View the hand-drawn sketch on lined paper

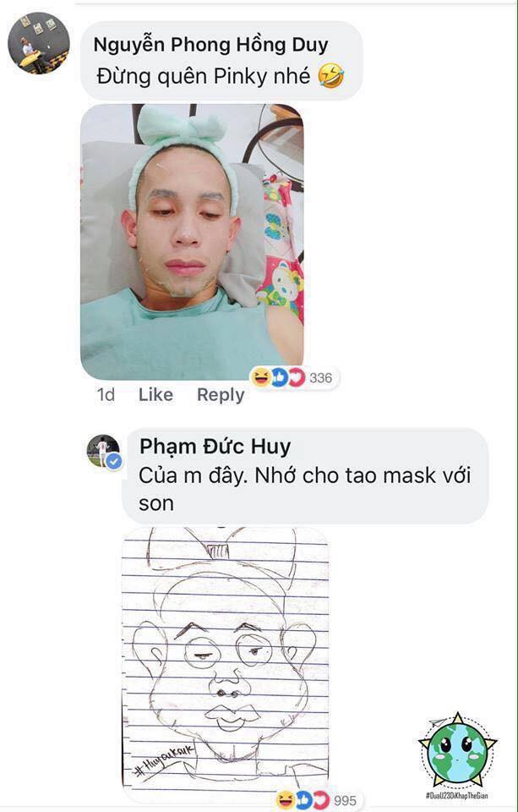pyautogui.click(x=225, y=665)
